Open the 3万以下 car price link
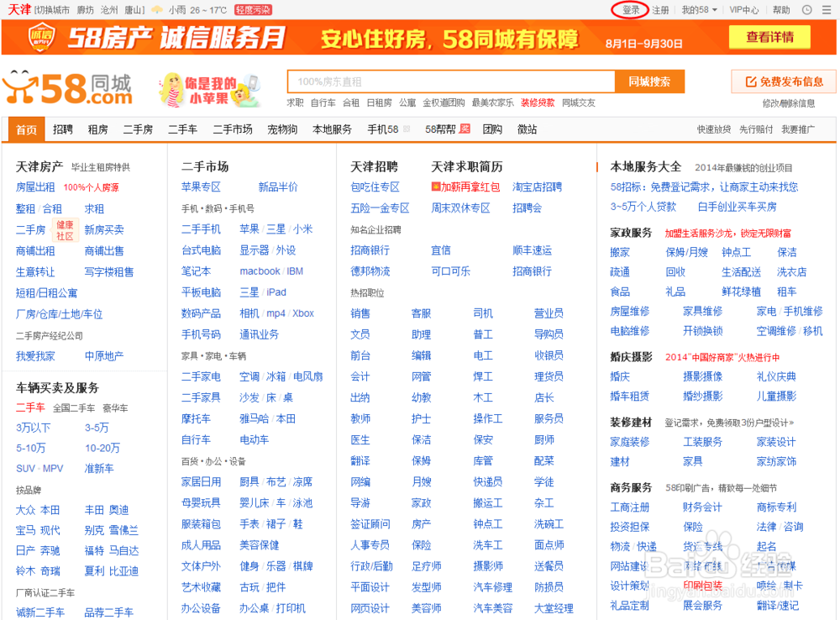 click(x=34, y=428)
